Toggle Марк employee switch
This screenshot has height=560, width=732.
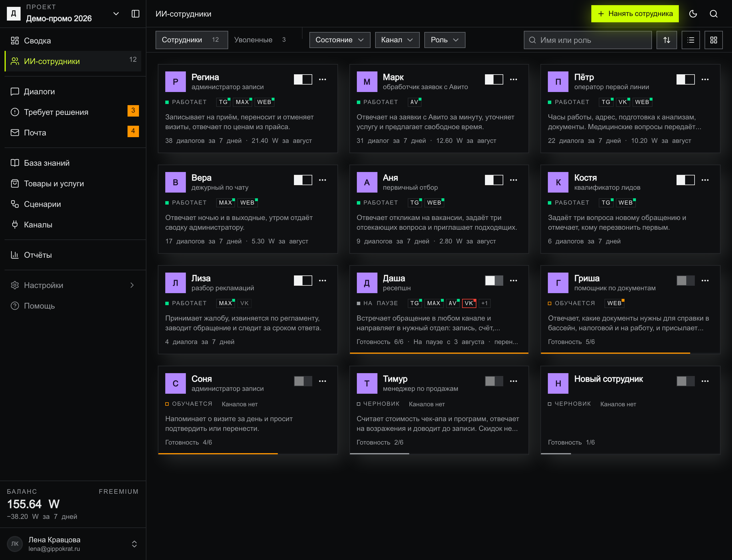[494, 79]
